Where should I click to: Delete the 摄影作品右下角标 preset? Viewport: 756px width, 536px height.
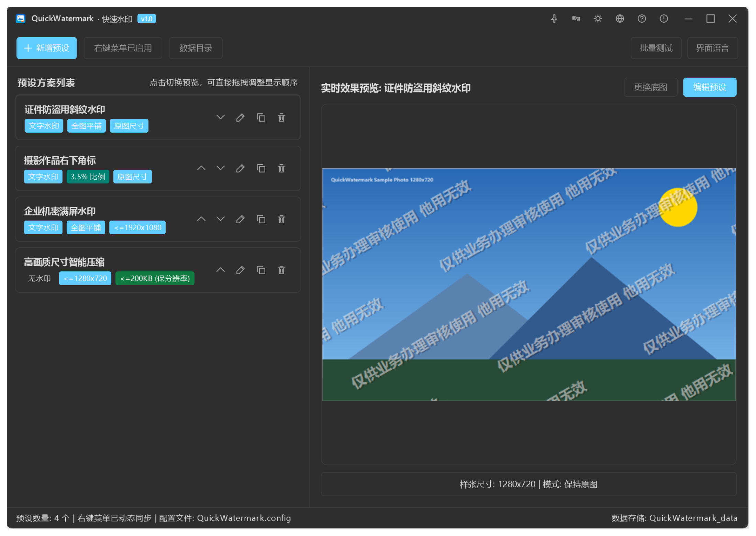click(x=281, y=168)
